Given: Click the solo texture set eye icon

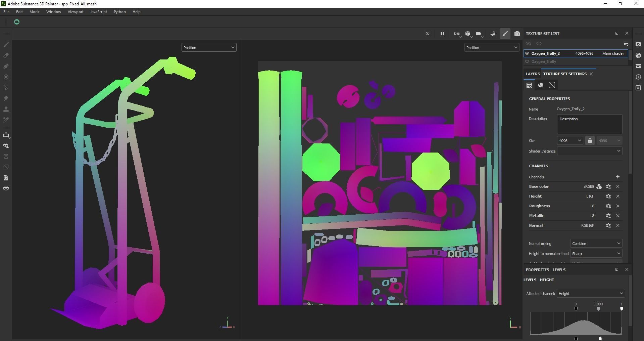Looking at the screenshot, I should pos(539,43).
